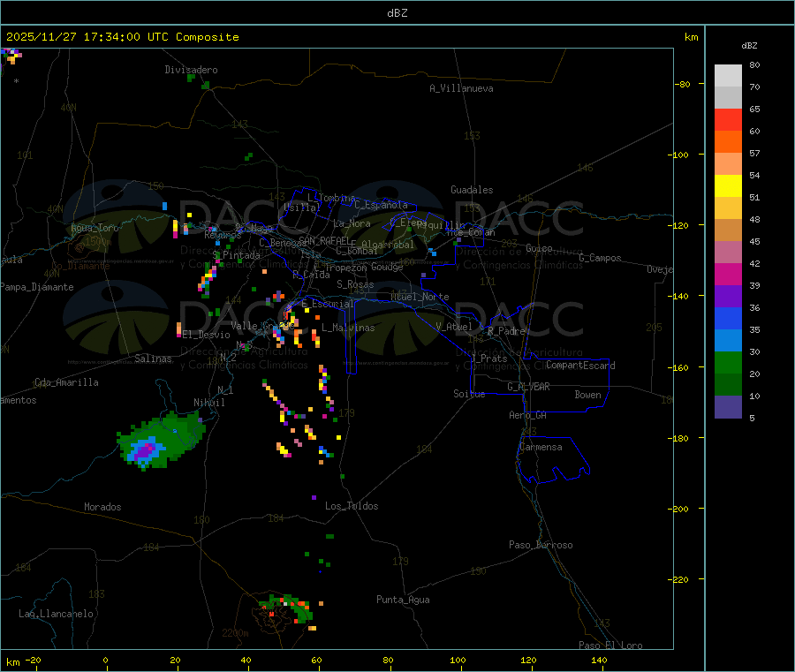Viewport: 795px width, 672px height.
Task: Click the V_Atuel location label
Action: coord(454,327)
